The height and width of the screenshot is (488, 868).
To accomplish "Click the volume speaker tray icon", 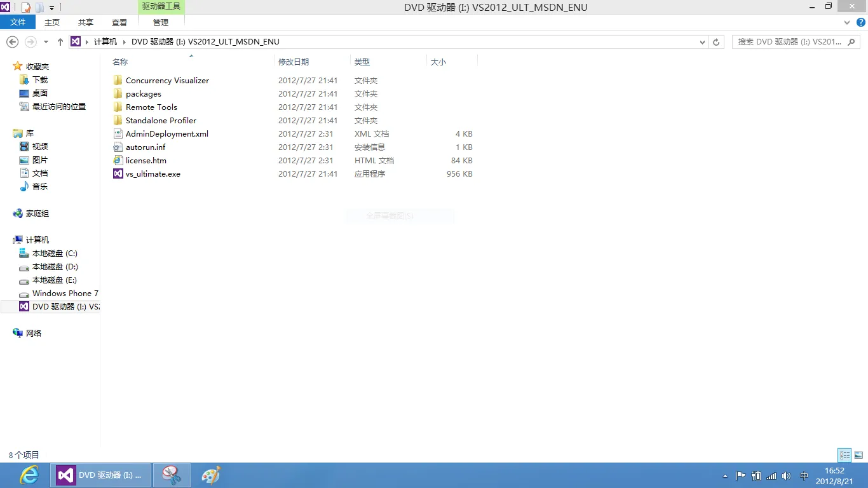I will [x=787, y=475].
